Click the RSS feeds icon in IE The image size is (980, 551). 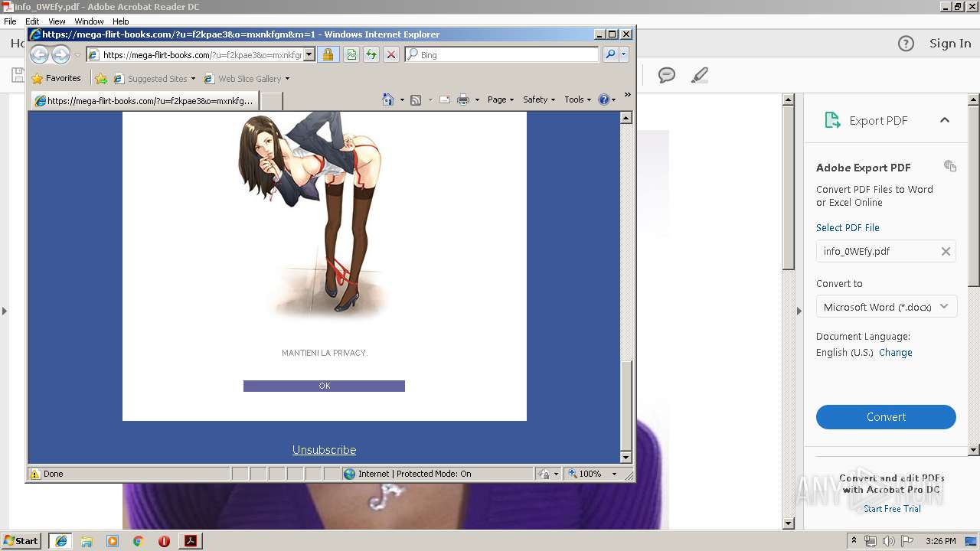416,99
